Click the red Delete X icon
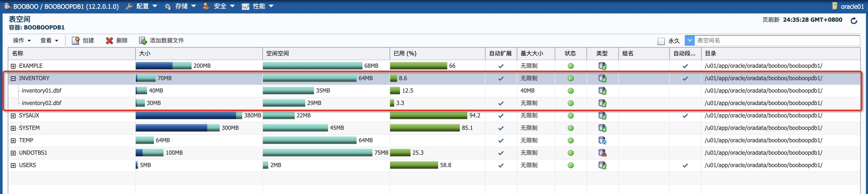868x194 pixels. (x=109, y=41)
